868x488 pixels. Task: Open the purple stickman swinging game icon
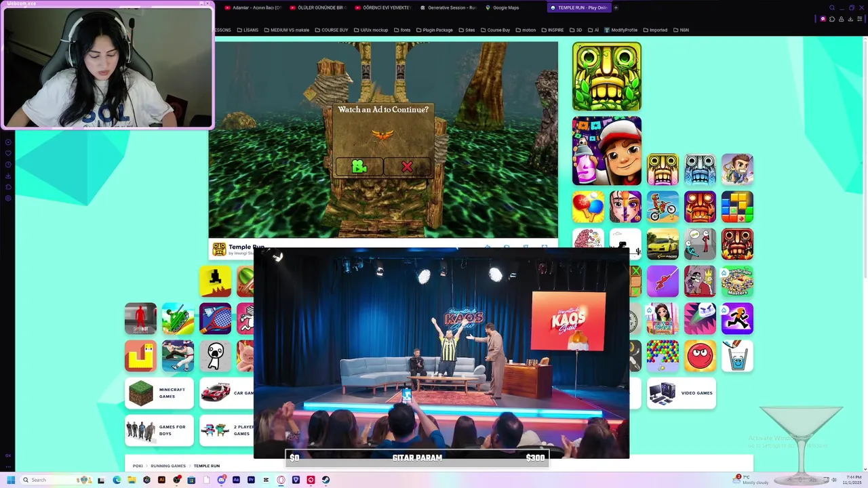(663, 281)
